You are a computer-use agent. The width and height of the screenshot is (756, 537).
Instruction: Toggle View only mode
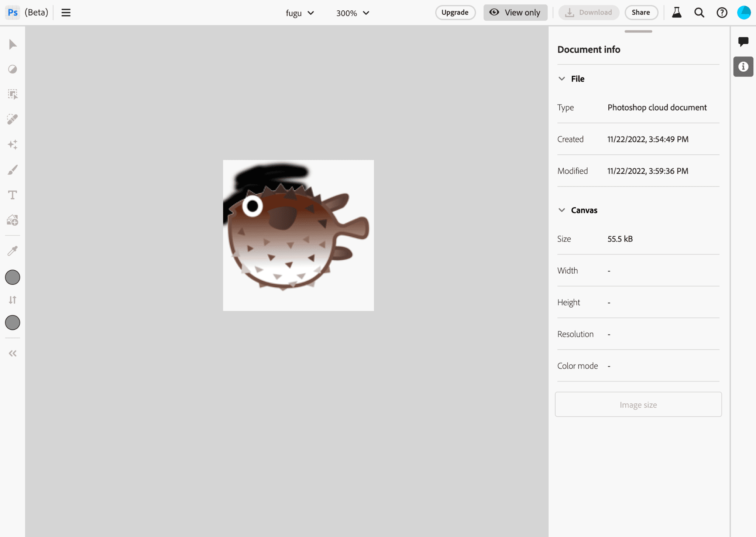click(x=516, y=13)
